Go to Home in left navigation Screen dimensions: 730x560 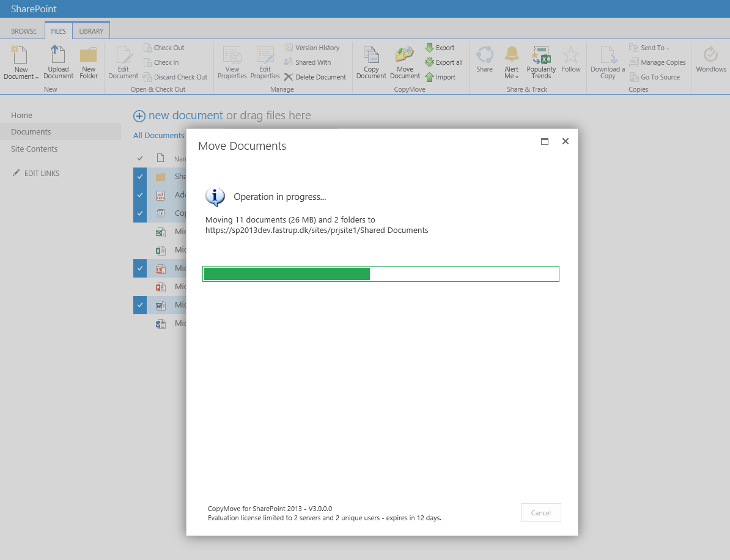21,115
